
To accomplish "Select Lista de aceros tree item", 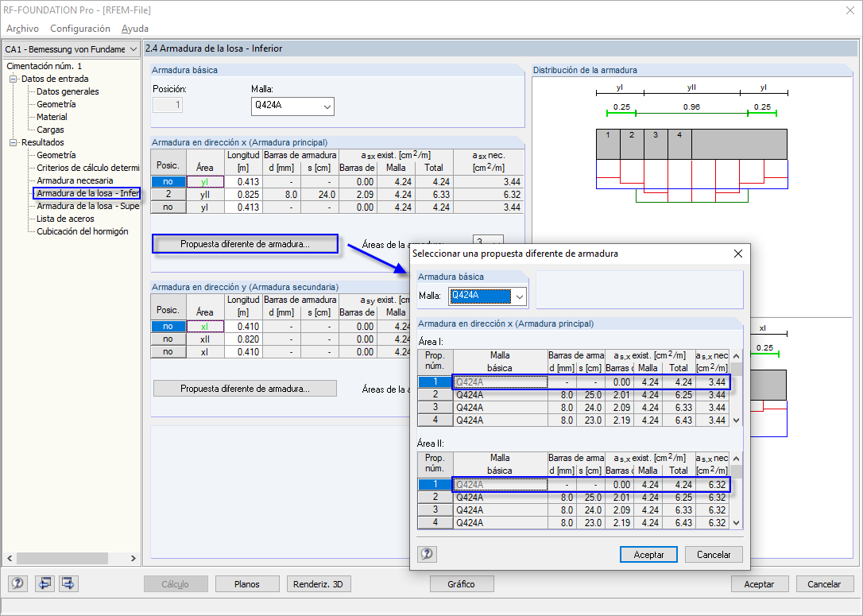I will [65, 219].
